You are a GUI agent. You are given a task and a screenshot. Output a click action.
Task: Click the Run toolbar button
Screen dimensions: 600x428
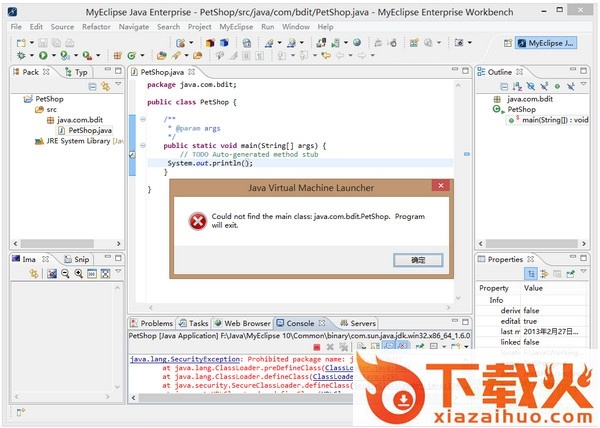pyautogui.click(x=42, y=55)
